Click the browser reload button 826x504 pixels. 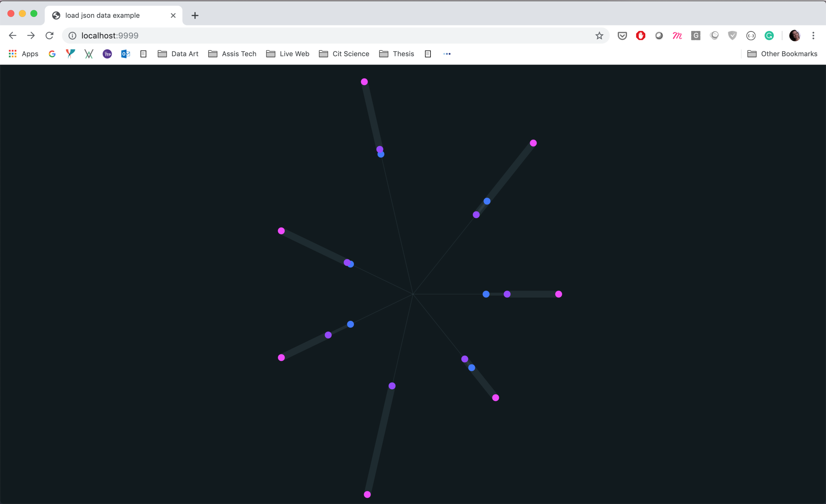point(50,36)
